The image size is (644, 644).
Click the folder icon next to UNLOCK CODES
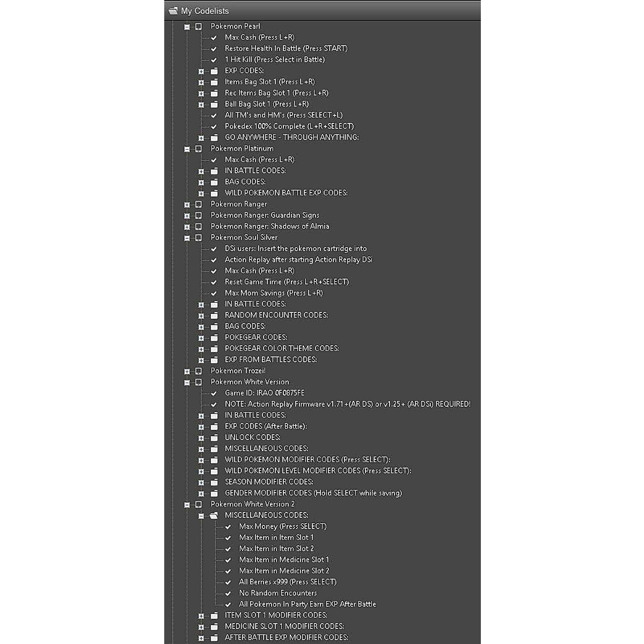tap(214, 437)
